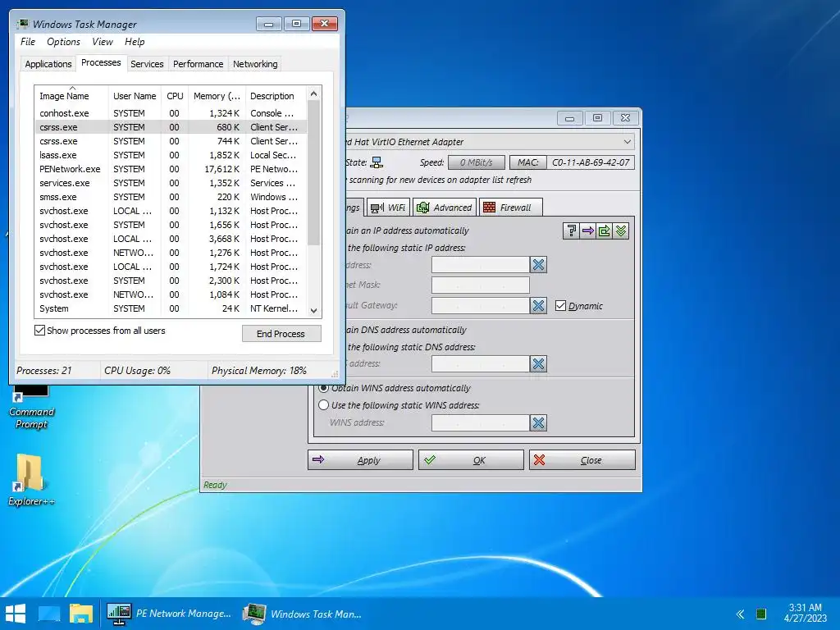Click the MAC button
This screenshot has height=630, width=840.
pos(527,162)
